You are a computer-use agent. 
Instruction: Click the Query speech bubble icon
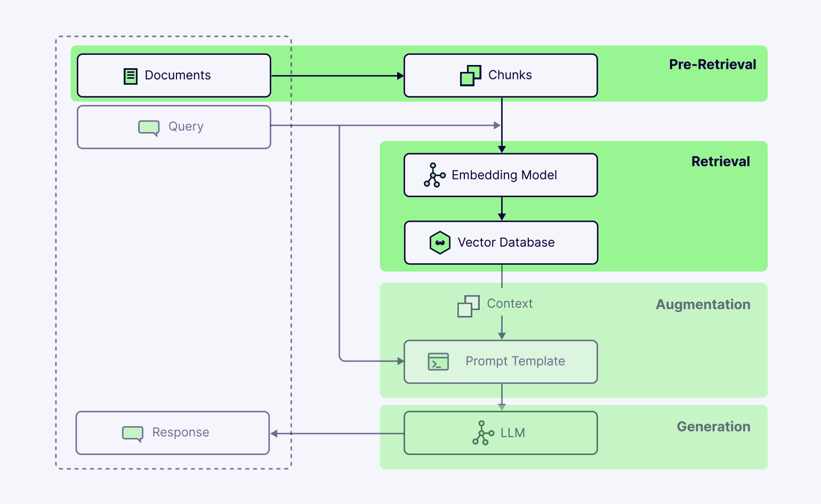[x=149, y=127]
